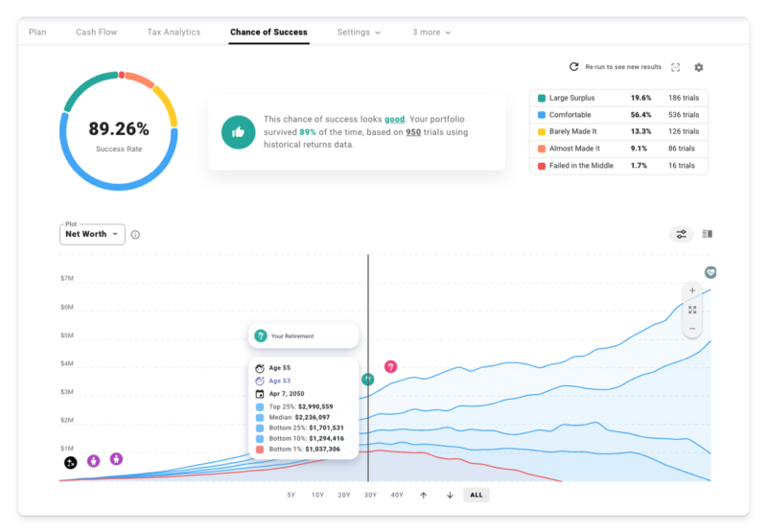This screenshot has width=767, height=532.
Task: Click the heart marker at the chart's right edge
Action: click(710, 273)
